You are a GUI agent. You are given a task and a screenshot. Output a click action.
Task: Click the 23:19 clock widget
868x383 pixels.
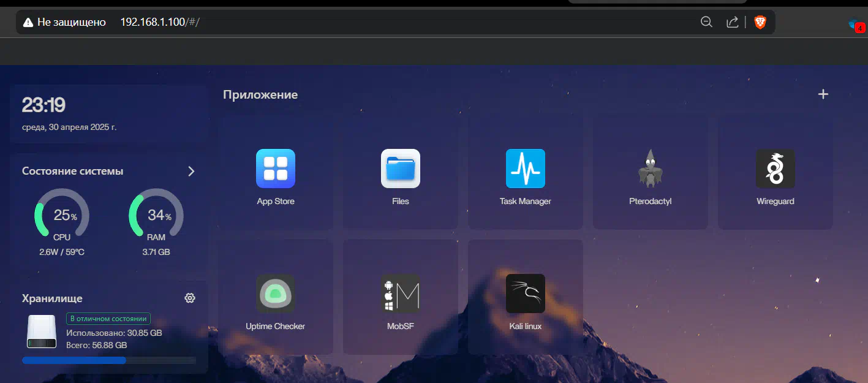coord(43,105)
